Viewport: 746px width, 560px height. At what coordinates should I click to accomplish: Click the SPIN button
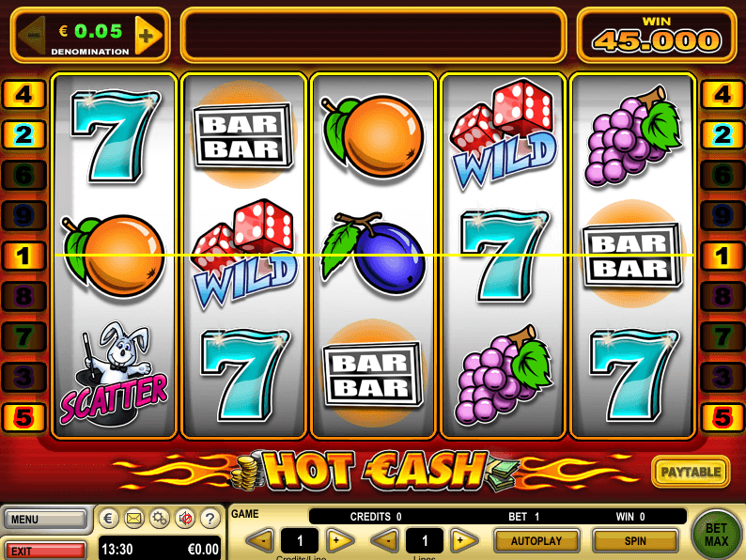tap(635, 541)
